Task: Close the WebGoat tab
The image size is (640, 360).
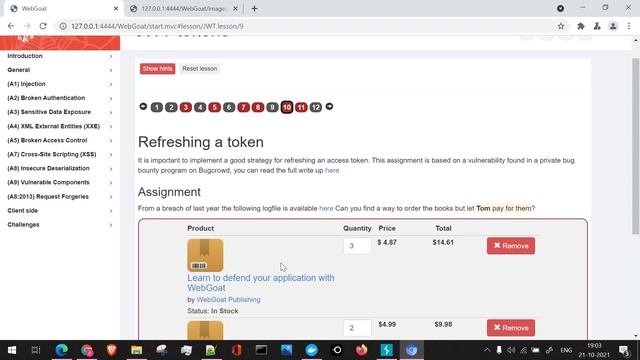Action: point(116,9)
